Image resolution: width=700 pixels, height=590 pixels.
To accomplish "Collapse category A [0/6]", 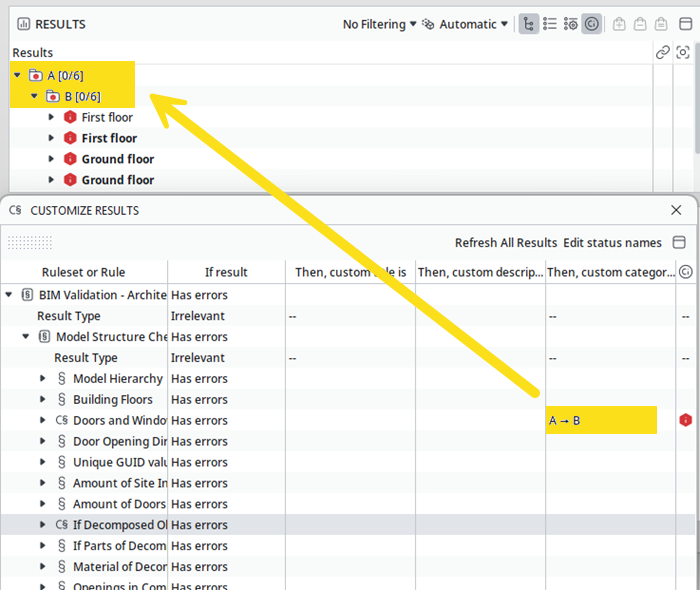I will 17,75.
